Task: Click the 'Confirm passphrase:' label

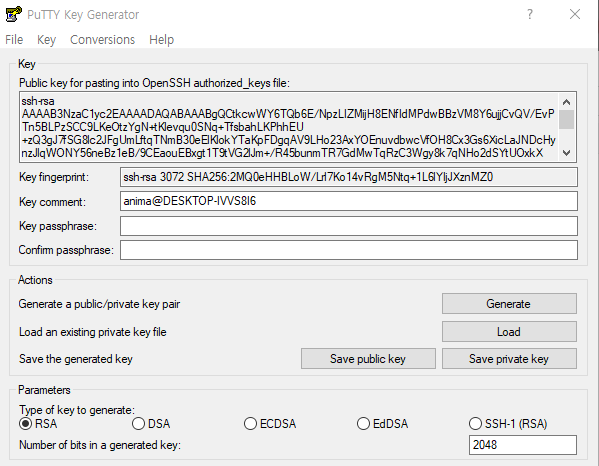Action: pyautogui.click(x=66, y=250)
